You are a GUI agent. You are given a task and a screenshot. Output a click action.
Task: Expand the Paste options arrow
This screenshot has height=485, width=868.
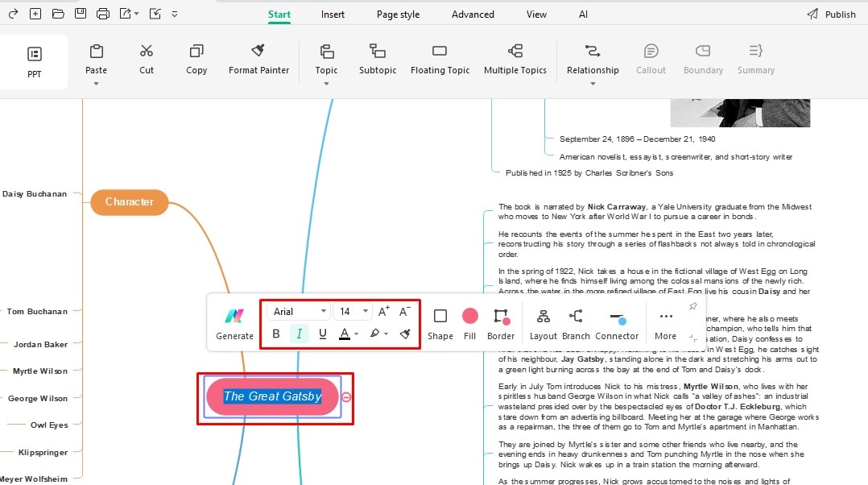(97, 84)
